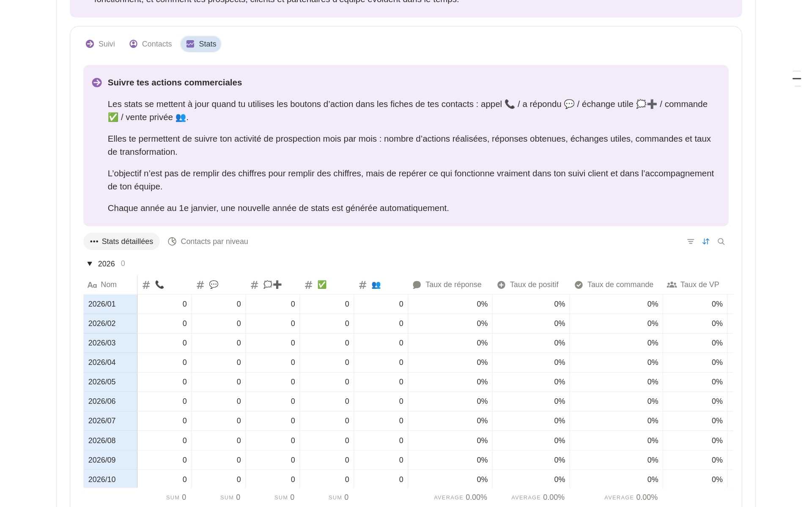812x507 pixels.
Task: Open the 2026/07 row
Action: (x=110, y=421)
